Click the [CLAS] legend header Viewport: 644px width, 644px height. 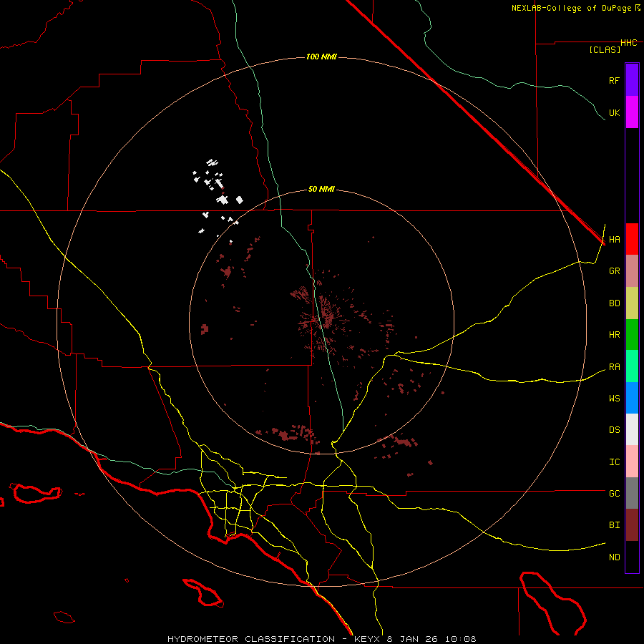(605, 49)
